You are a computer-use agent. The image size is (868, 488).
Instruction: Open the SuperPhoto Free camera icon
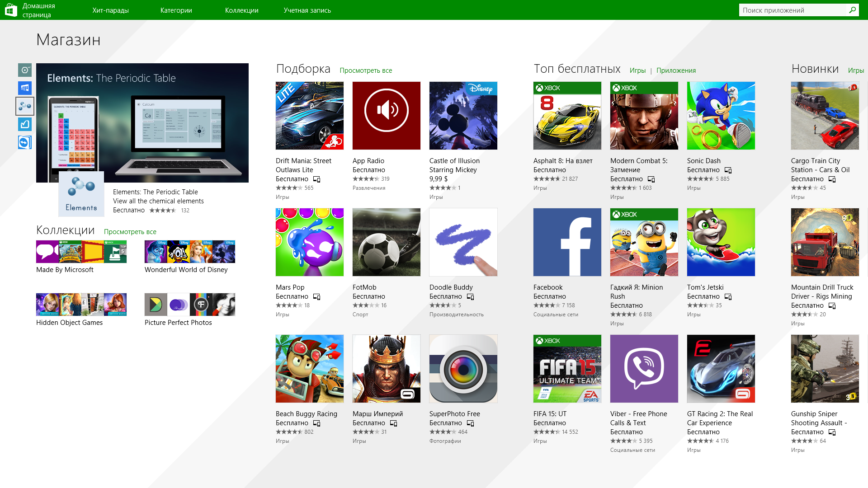(463, 369)
